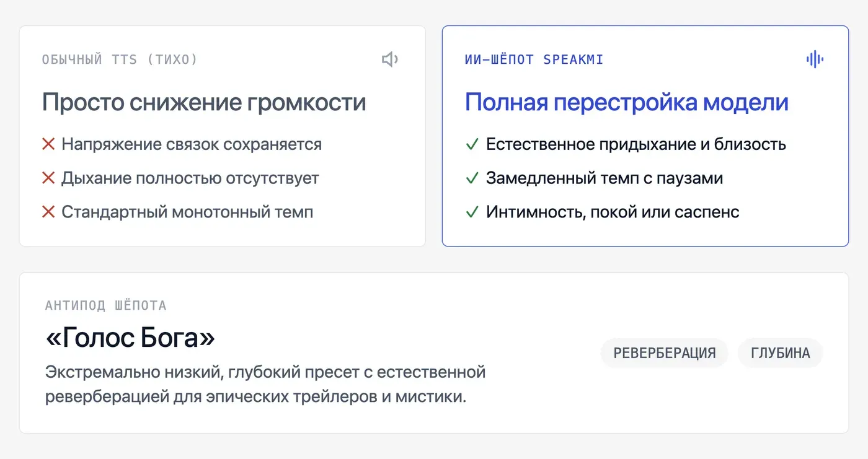Click red cross beside Стандартный монотонный темп
The image size is (868, 459).
pyautogui.click(x=48, y=212)
